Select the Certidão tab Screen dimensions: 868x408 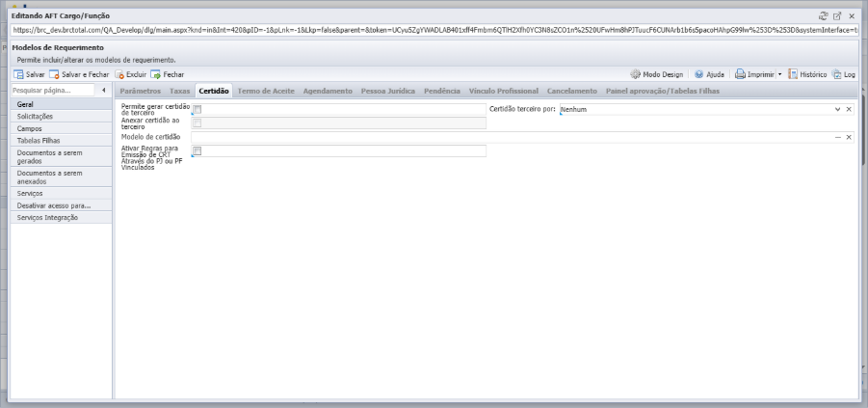coord(214,91)
